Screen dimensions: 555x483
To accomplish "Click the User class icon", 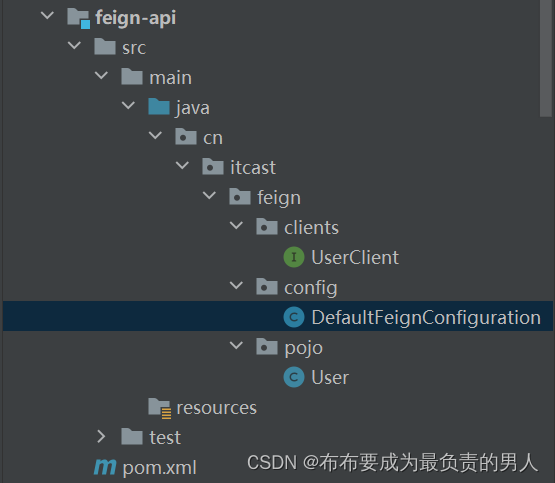I will point(294,377).
